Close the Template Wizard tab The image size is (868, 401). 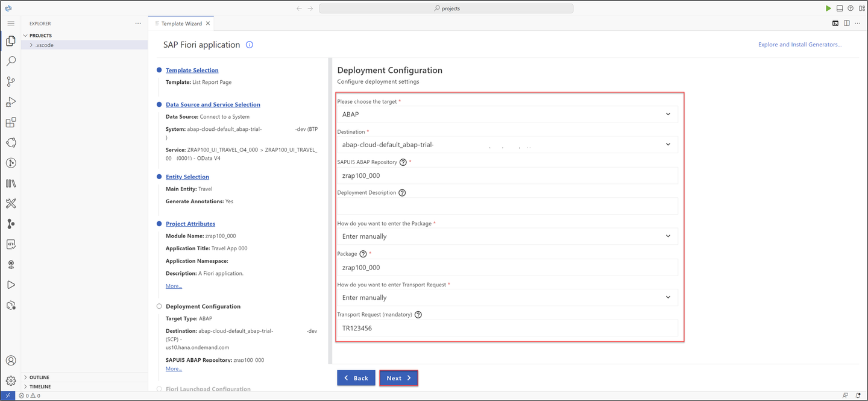pos(208,24)
